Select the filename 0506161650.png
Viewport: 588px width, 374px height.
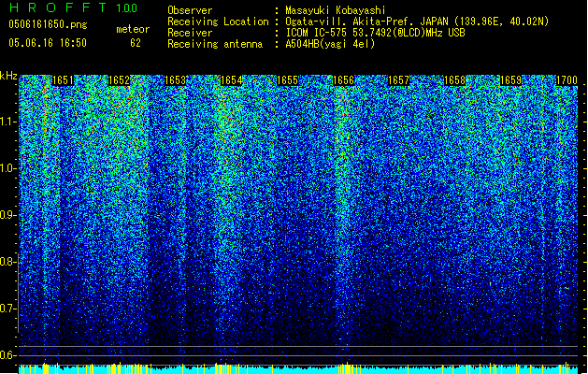[48, 25]
